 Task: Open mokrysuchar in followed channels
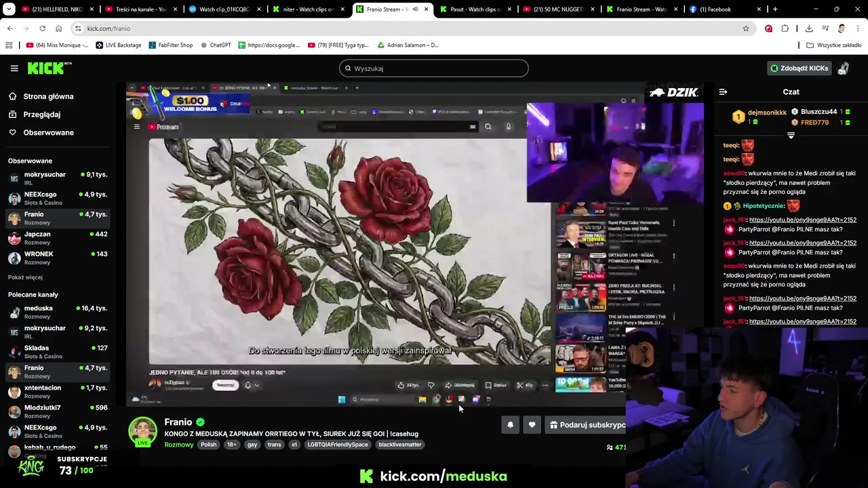(58, 178)
